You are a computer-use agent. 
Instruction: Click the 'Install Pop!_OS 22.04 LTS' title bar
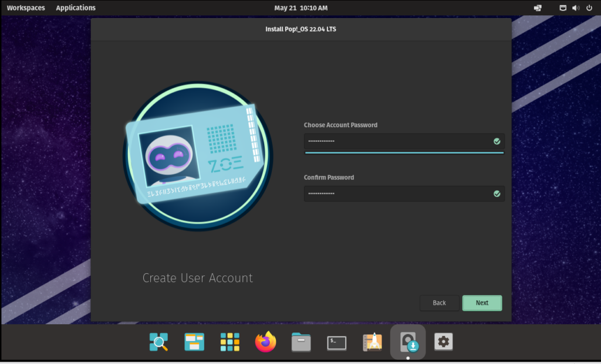(301, 29)
